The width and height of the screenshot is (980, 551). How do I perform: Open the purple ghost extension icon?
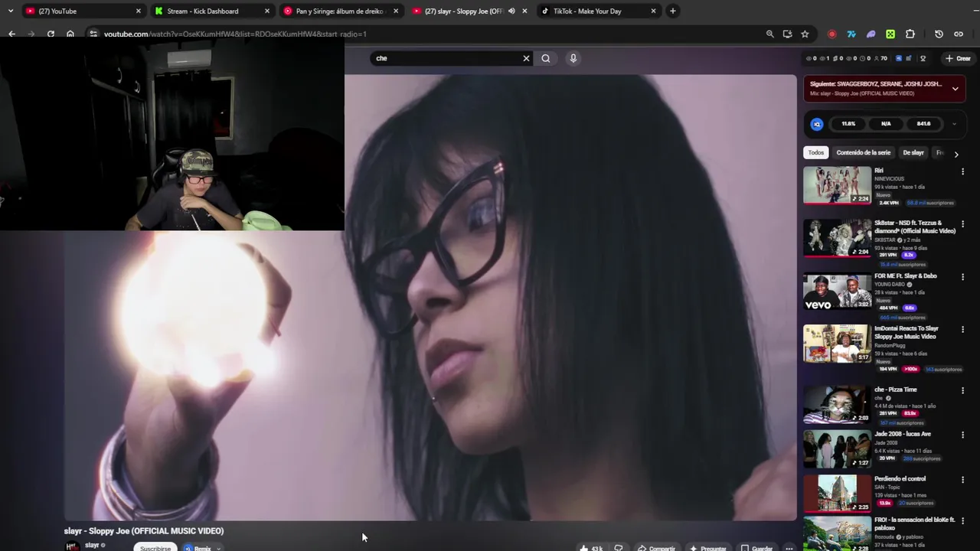[x=871, y=34]
